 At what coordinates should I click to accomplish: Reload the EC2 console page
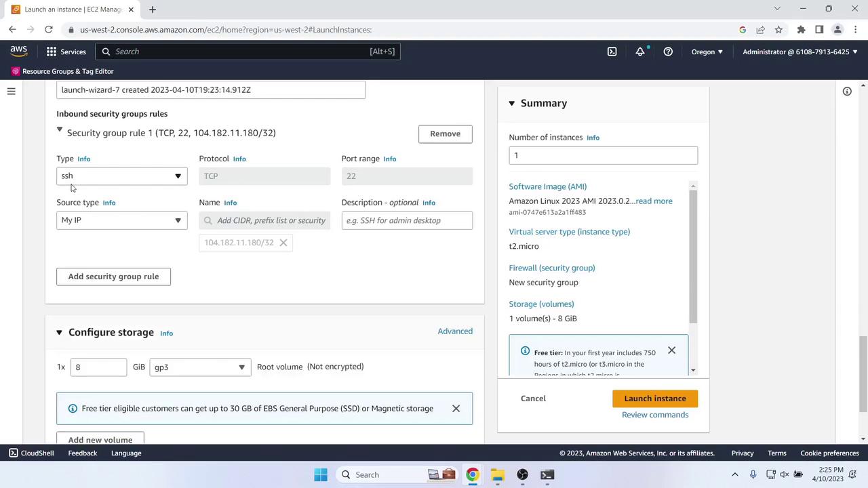click(48, 30)
